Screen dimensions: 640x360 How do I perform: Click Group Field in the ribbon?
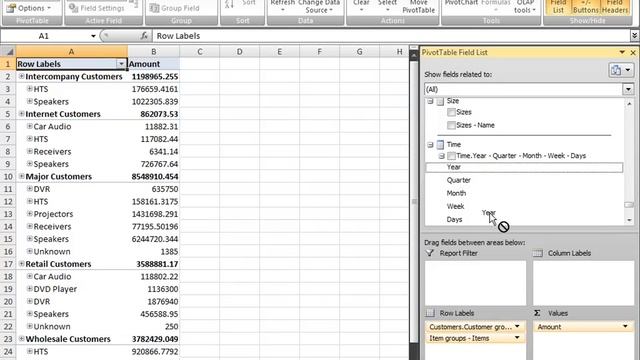[x=174, y=8]
